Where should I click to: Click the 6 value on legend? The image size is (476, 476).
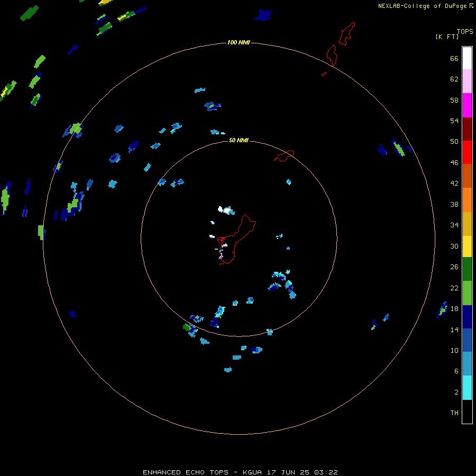[x=456, y=371]
